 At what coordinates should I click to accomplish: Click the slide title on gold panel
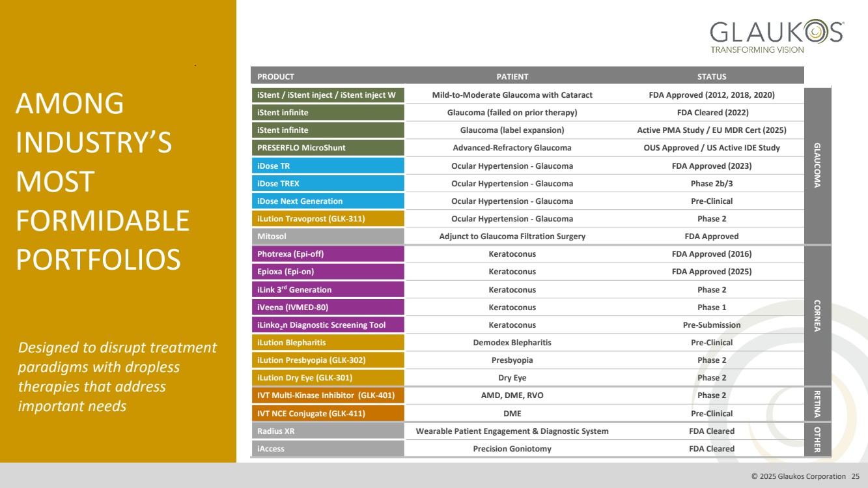pyautogui.click(x=103, y=182)
